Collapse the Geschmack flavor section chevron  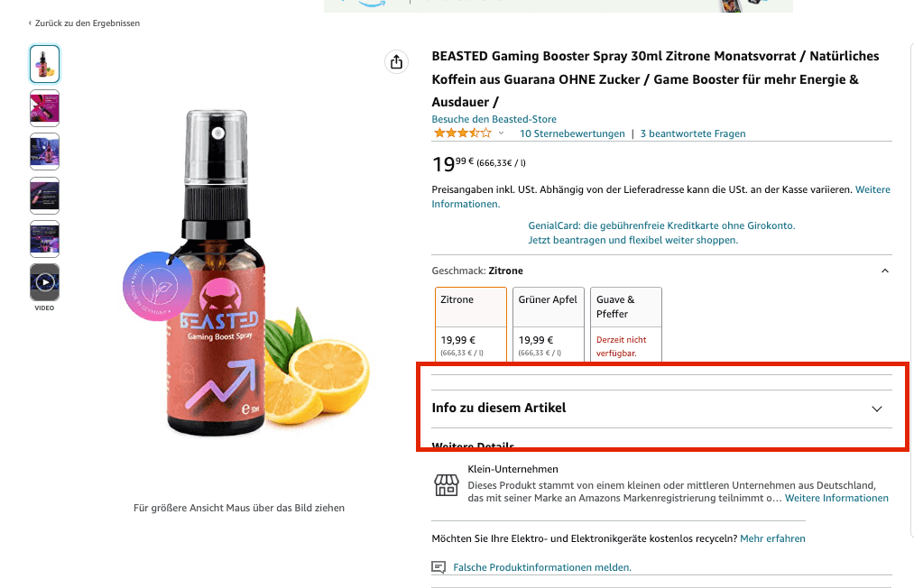point(884,271)
